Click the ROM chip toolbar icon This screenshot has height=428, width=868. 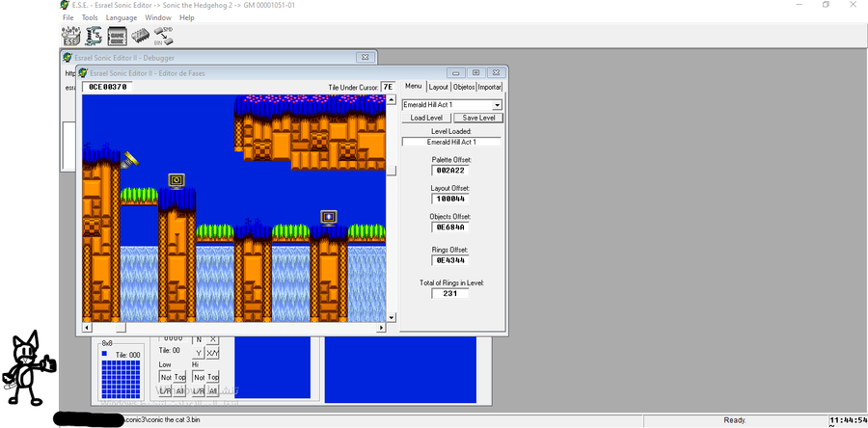(x=140, y=36)
